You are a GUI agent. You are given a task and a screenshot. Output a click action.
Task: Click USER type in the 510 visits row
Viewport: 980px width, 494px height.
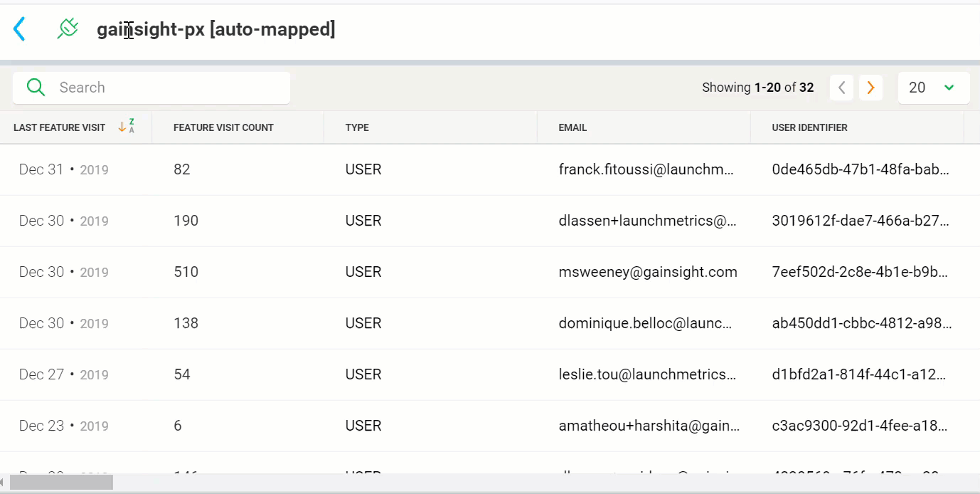pos(363,272)
